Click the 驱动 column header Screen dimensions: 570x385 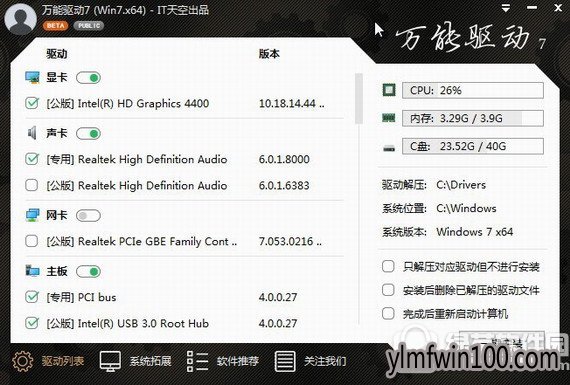(x=57, y=54)
